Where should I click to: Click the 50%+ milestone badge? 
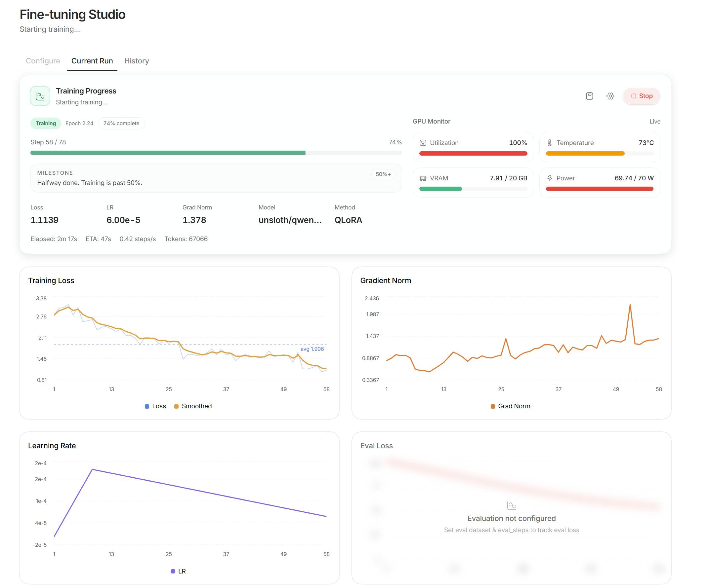pos(383,174)
